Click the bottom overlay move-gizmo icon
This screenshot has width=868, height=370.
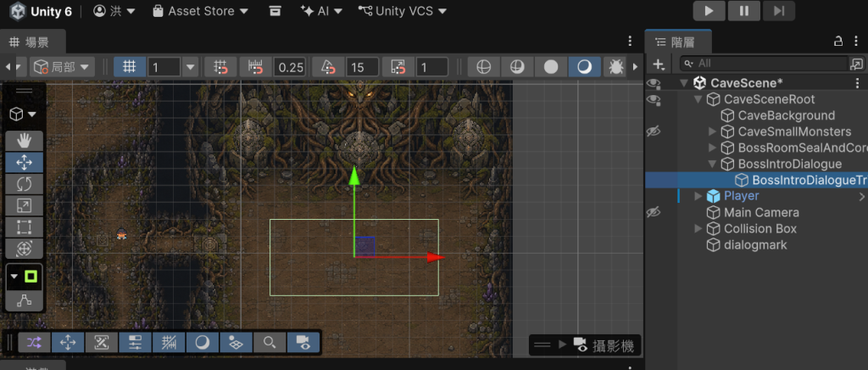(x=68, y=343)
